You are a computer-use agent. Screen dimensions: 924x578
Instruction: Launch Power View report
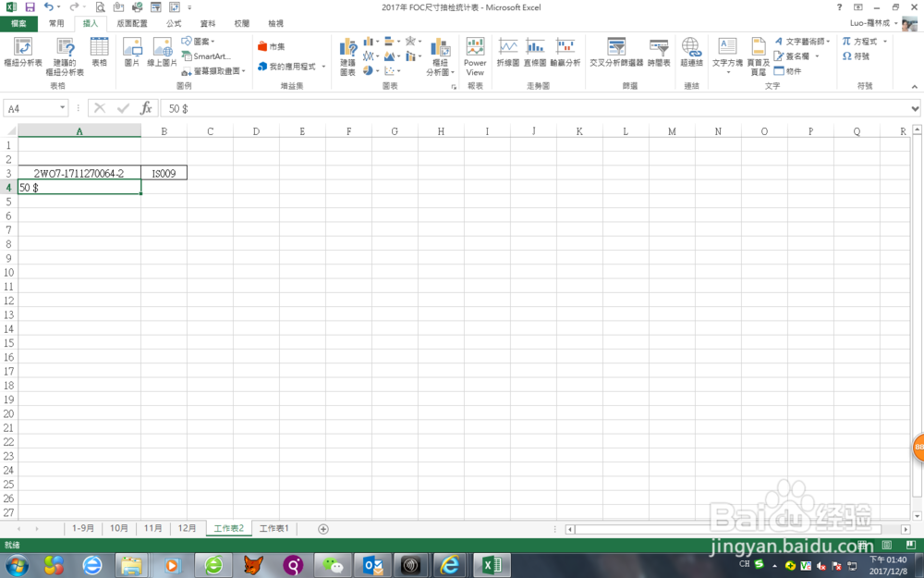point(475,56)
